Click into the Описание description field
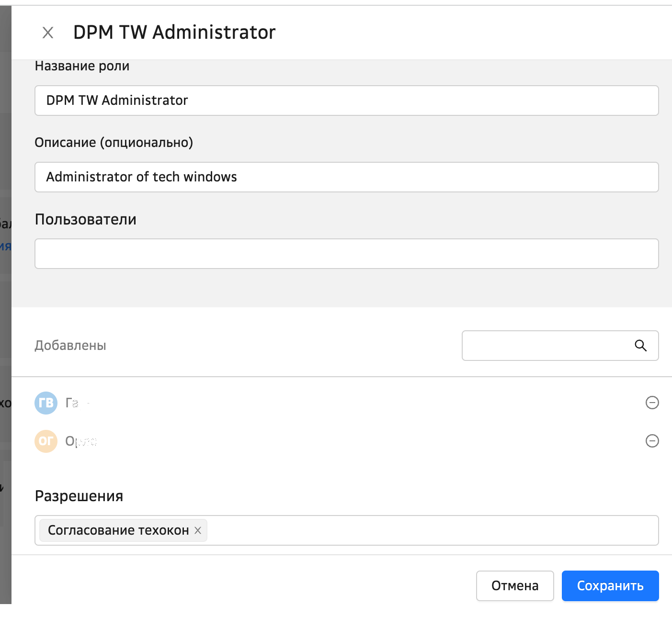Screen dimensions: 672x617 [346, 177]
